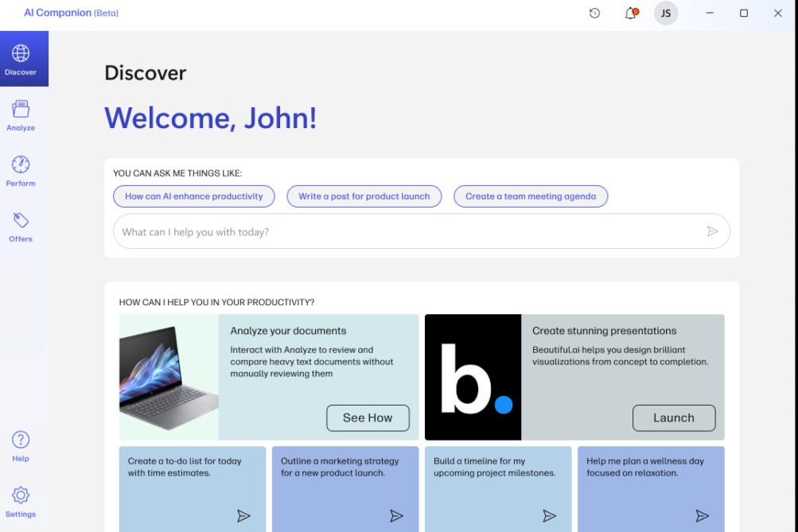Image resolution: width=798 pixels, height=532 pixels.
Task: Launch Beautiful.ai presentations
Action: [x=674, y=418]
